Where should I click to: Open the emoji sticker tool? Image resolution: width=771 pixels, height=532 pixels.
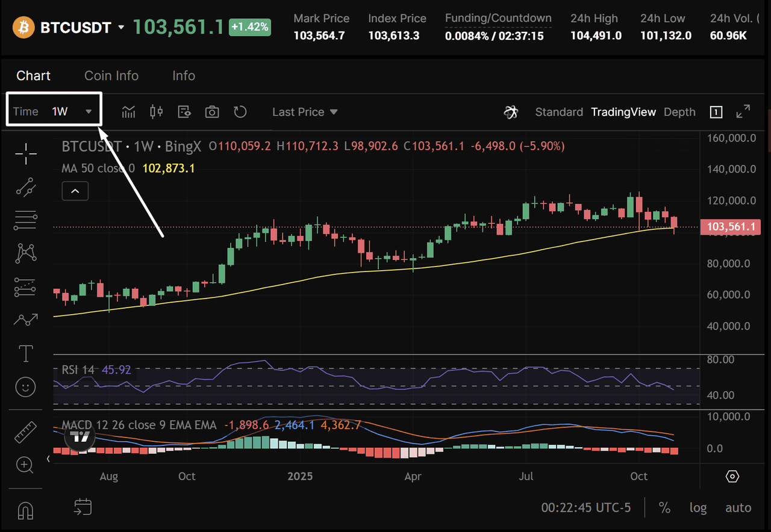click(26, 387)
